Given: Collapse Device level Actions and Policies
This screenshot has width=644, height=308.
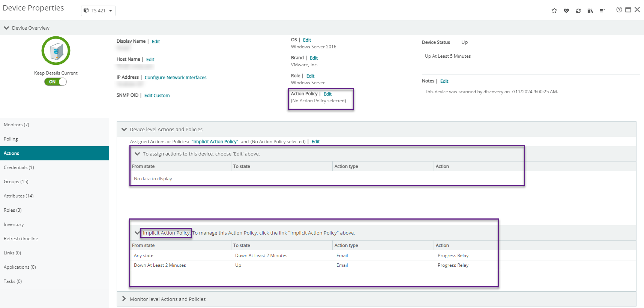Looking at the screenshot, I should [124, 129].
